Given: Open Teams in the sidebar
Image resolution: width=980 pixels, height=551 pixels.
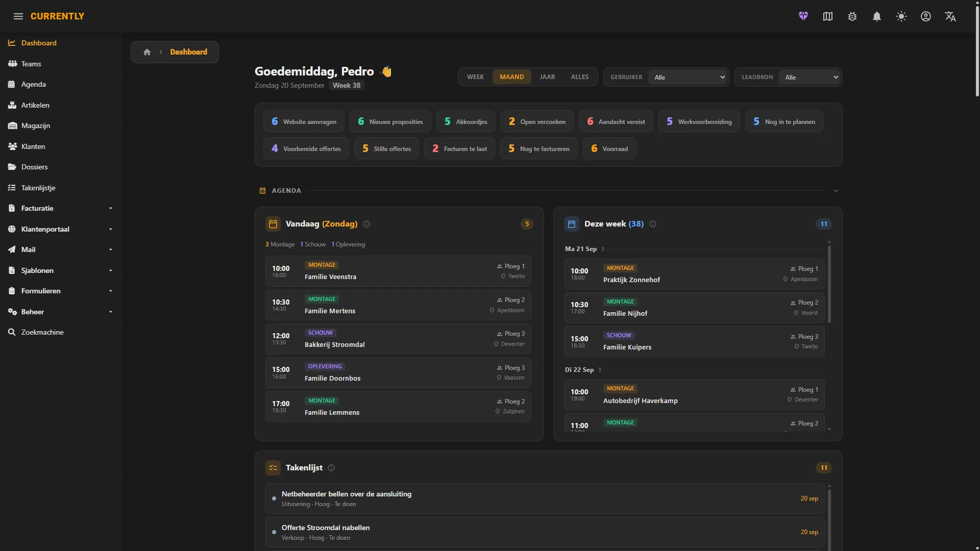Looking at the screenshot, I should [61, 64].
